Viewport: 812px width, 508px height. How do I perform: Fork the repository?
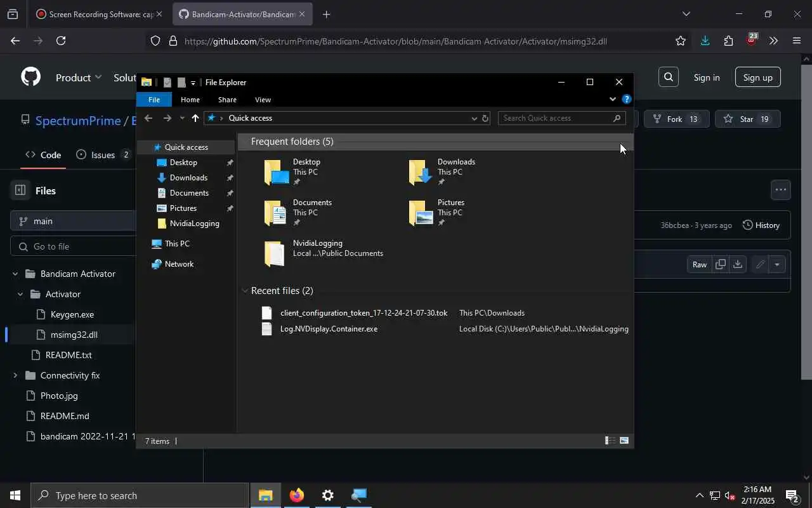[x=676, y=119]
